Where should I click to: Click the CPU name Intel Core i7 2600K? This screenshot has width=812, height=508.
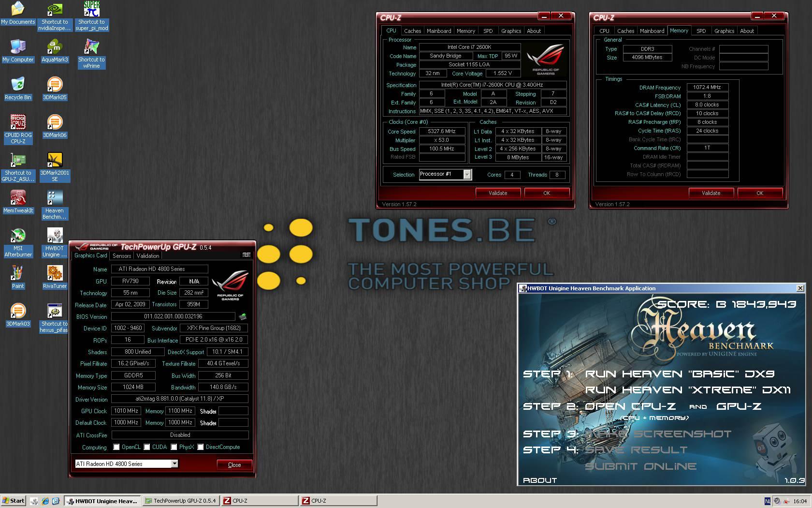(x=469, y=47)
